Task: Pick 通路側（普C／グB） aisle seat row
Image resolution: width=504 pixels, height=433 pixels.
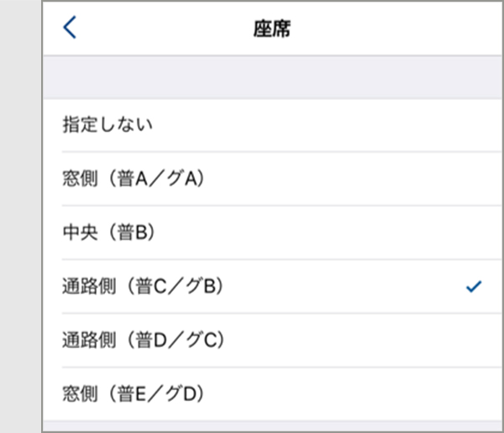Action: [x=272, y=287]
